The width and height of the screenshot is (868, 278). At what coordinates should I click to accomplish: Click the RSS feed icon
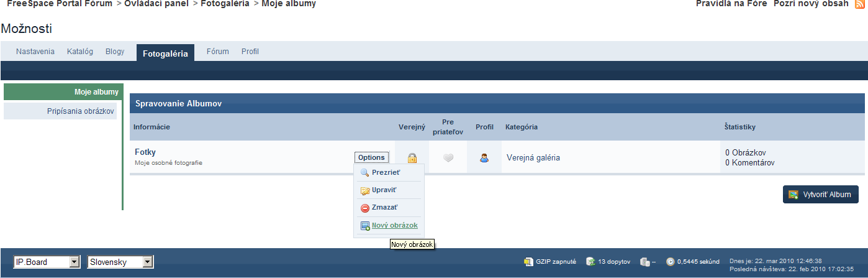click(860, 4)
